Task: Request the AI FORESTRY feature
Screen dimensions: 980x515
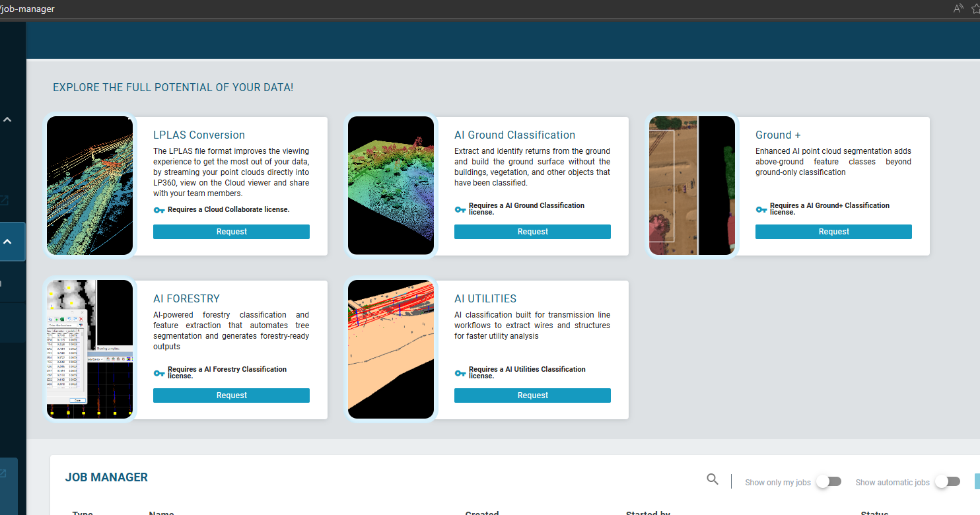Action: [x=231, y=395]
